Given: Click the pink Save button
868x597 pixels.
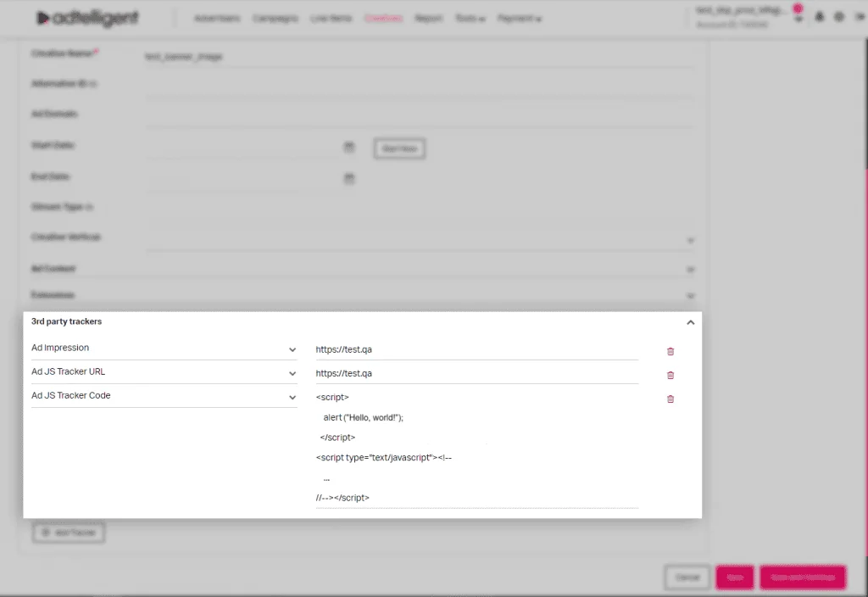Looking at the screenshot, I should click(735, 577).
